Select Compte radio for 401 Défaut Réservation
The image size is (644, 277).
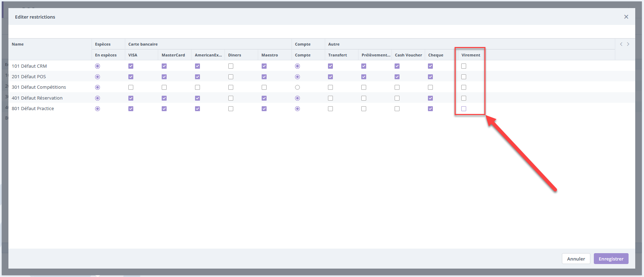(297, 98)
